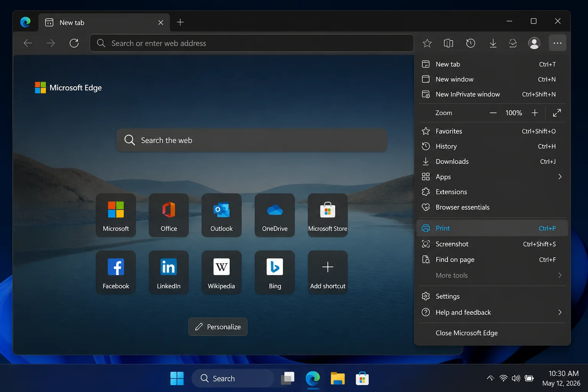Open the Windows Start button
This screenshot has width=588, height=392.
pyautogui.click(x=177, y=379)
